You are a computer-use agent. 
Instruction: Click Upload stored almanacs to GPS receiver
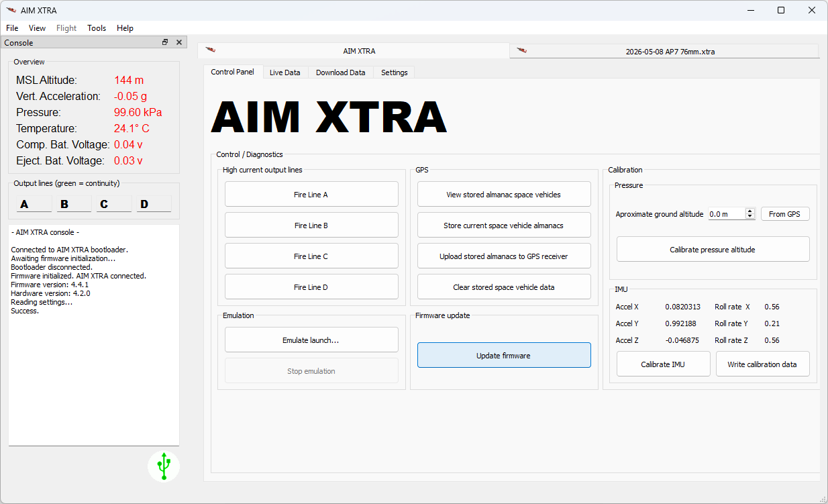click(504, 256)
